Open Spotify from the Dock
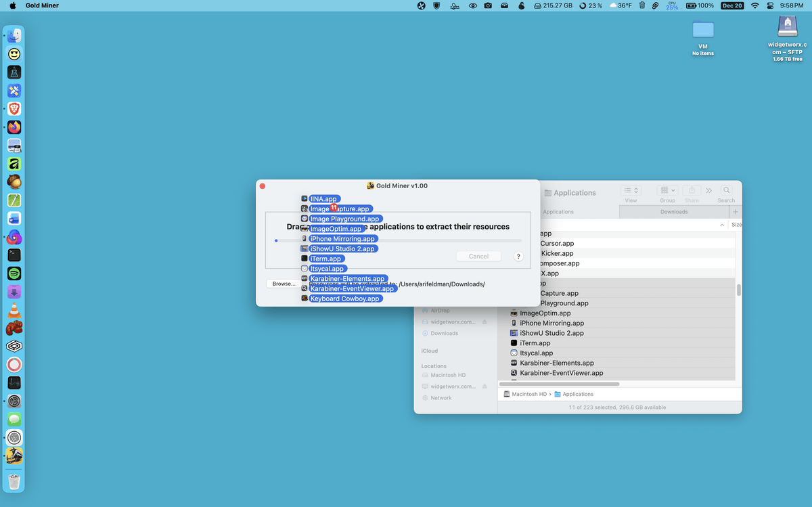This screenshot has height=507, width=812. click(14, 273)
